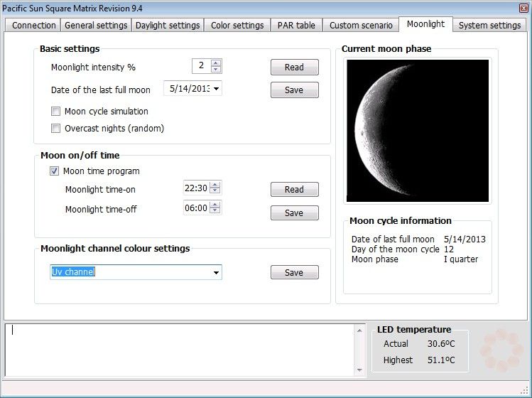Viewport: 532px width, 398px height.
Task: Read basic moonlight settings
Action: (x=295, y=68)
